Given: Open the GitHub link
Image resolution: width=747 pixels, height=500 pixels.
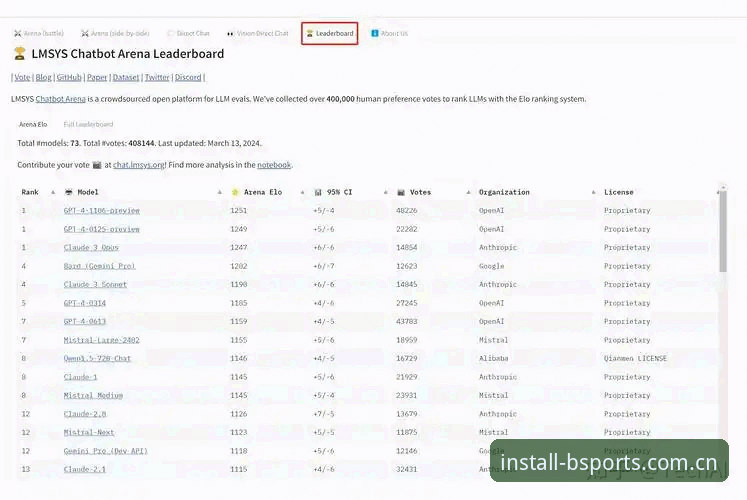Looking at the screenshot, I should (69, 77).
